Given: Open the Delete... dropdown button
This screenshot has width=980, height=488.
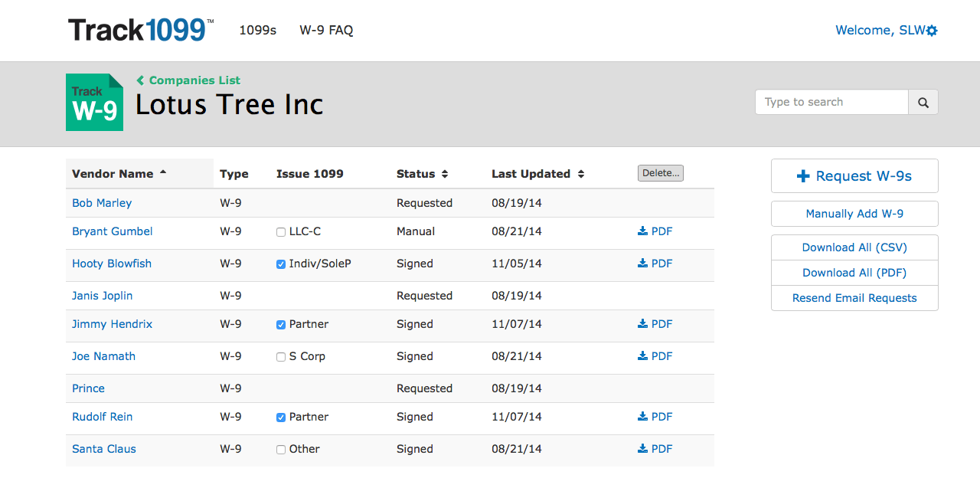Looking at the screenshot, I should [661, 173].
